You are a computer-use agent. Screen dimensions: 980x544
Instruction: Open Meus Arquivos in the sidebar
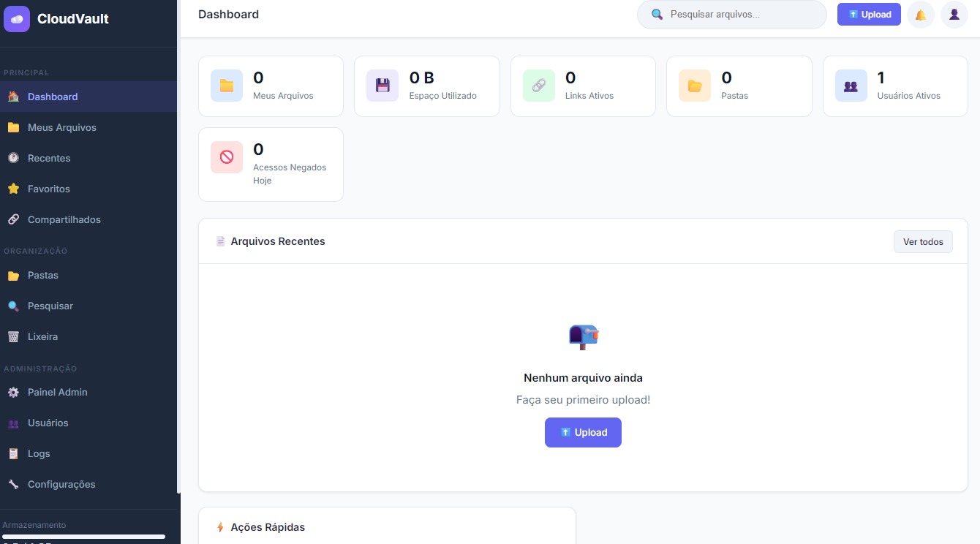61,127
